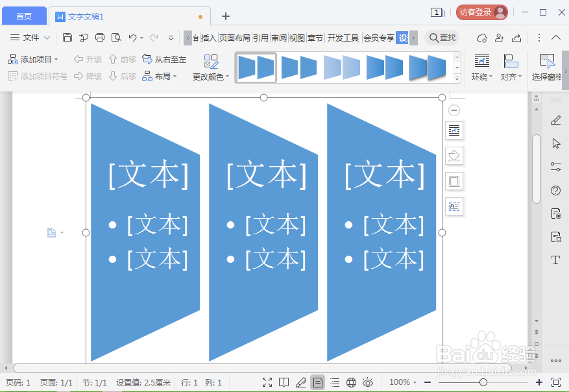Click the Print icon in quick toolbar
This screenshot has width=569, height=392.
click(100, 38)
